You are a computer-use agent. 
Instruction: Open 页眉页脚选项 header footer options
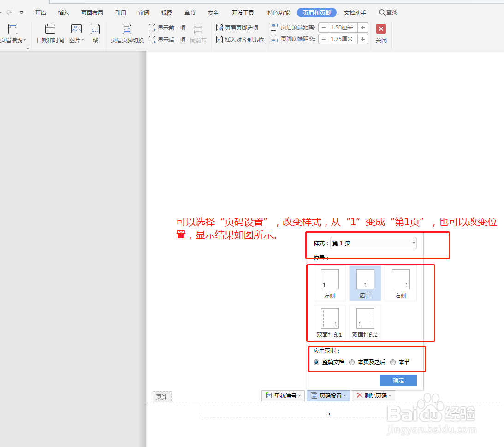click(239, 27)
